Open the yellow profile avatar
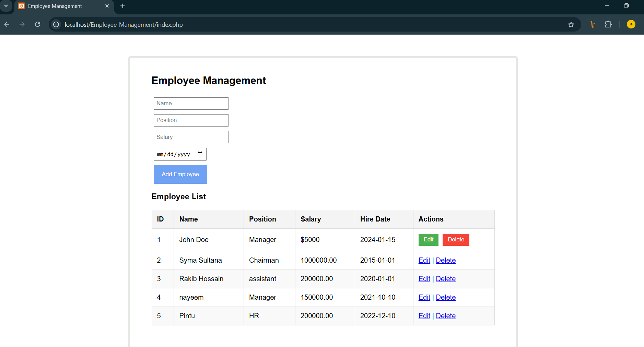The height and width of the screenshot is (347, 644). [x=631, y=24]
